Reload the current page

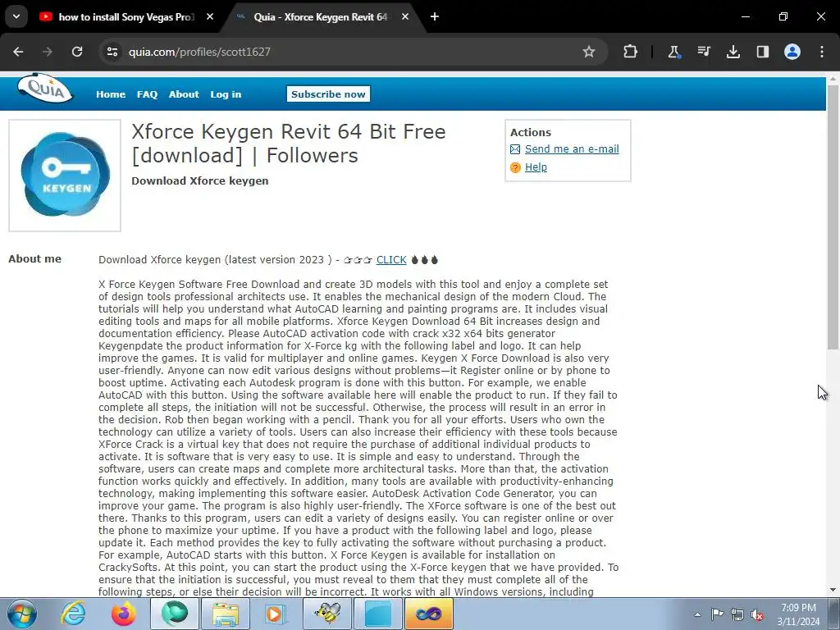(77, 52)
